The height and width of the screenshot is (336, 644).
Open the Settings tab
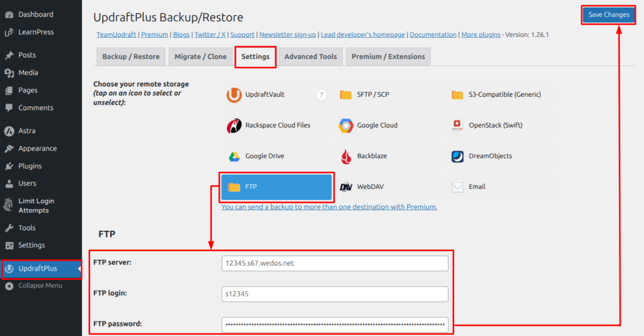tap(255, 57)
